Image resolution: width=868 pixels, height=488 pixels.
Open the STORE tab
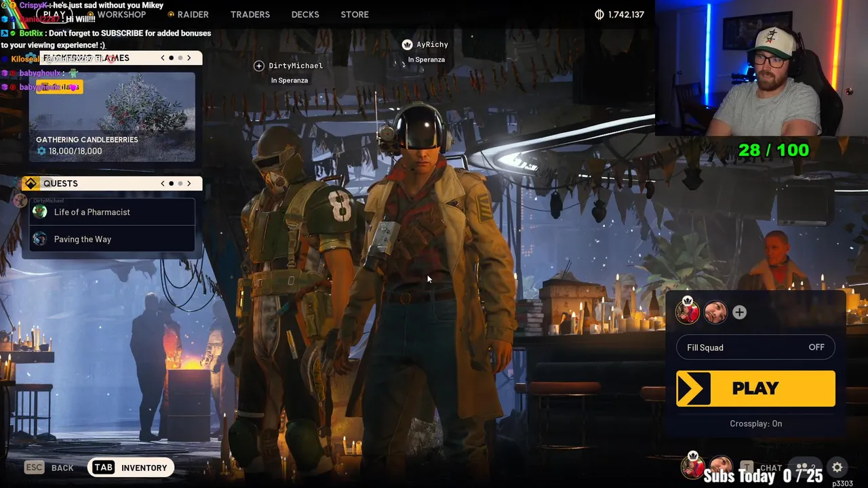coord(355,14)
